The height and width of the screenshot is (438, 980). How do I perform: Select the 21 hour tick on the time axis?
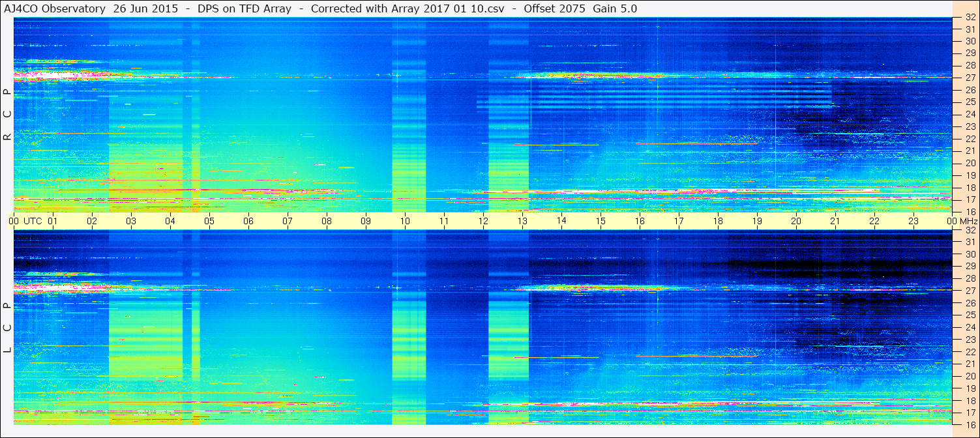tap(835, 221)
